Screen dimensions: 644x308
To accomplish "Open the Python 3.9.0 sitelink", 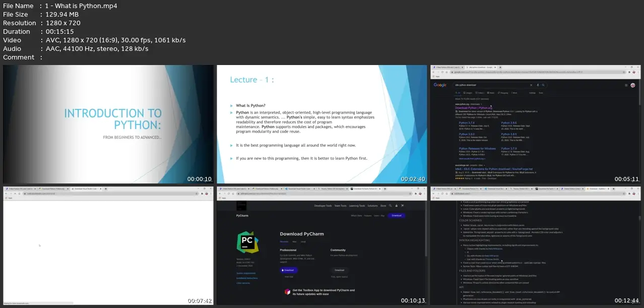I will pyautogui.click(x=467, y=134).
